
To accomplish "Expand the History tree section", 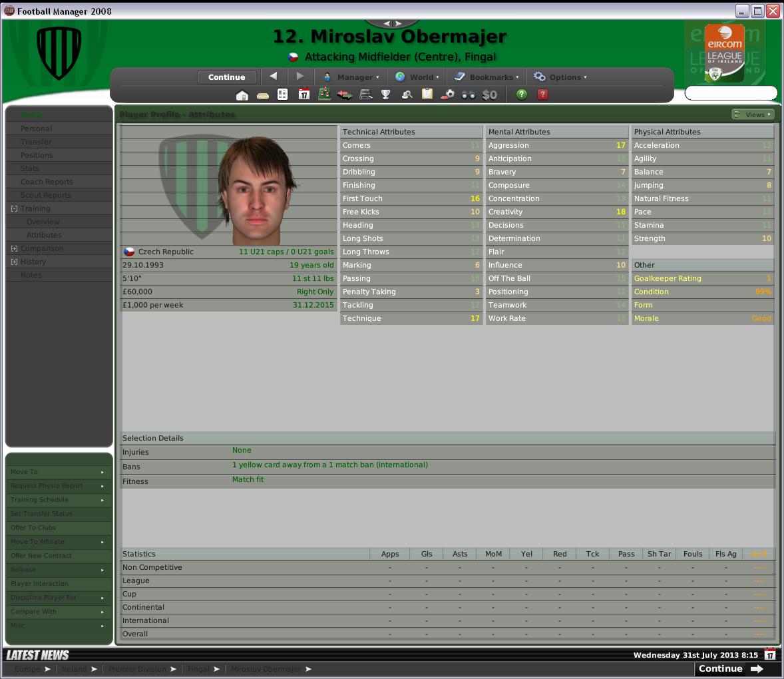I will coord(15,262).
